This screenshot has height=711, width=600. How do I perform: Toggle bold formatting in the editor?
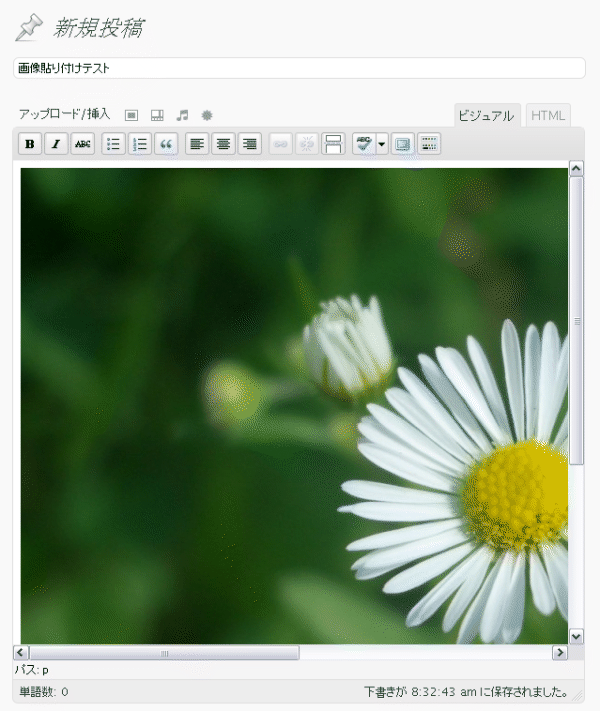(x=30, y=144)
